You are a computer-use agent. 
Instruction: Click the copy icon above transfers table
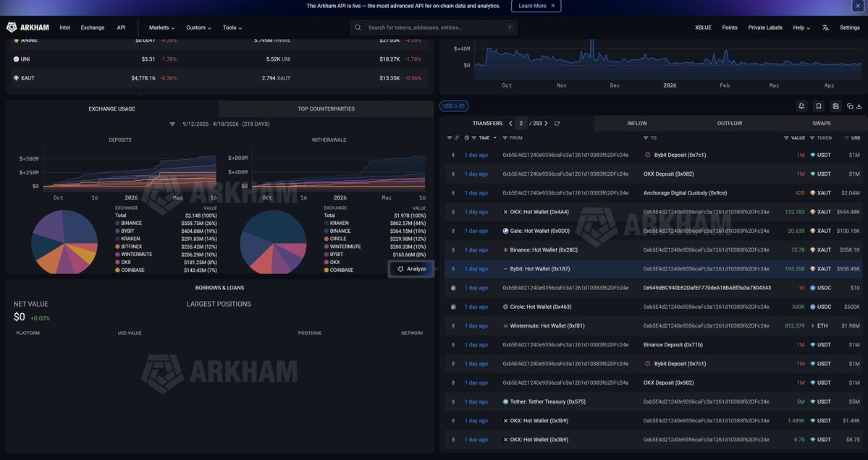click(850, 106)
